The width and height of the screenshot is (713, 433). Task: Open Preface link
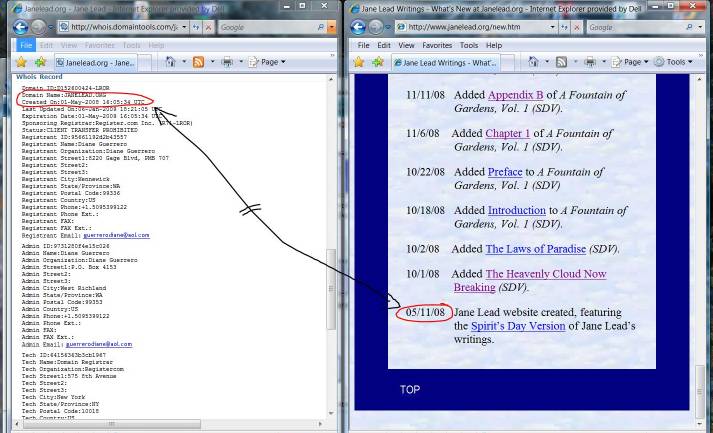coord(505,172)
